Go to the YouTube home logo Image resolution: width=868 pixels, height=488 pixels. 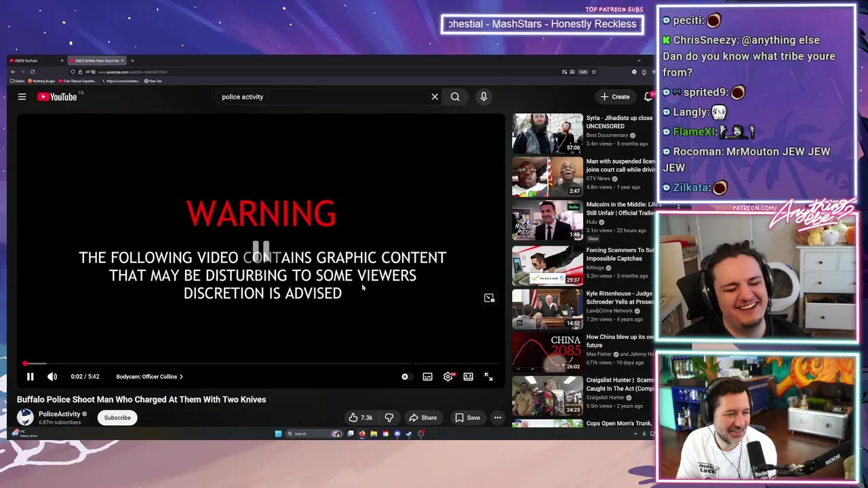click(x=57, y=97)
